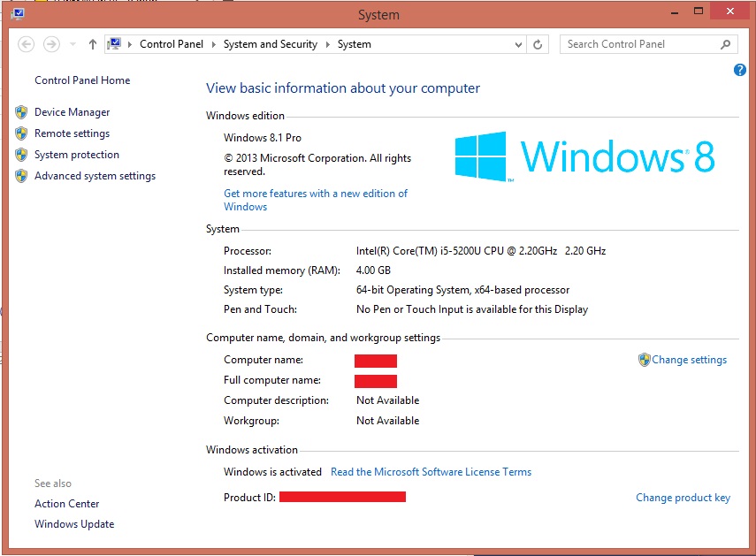This screenshot has width=756, height=556.
Task: Open Windows Update under See also
Action: 74,524
